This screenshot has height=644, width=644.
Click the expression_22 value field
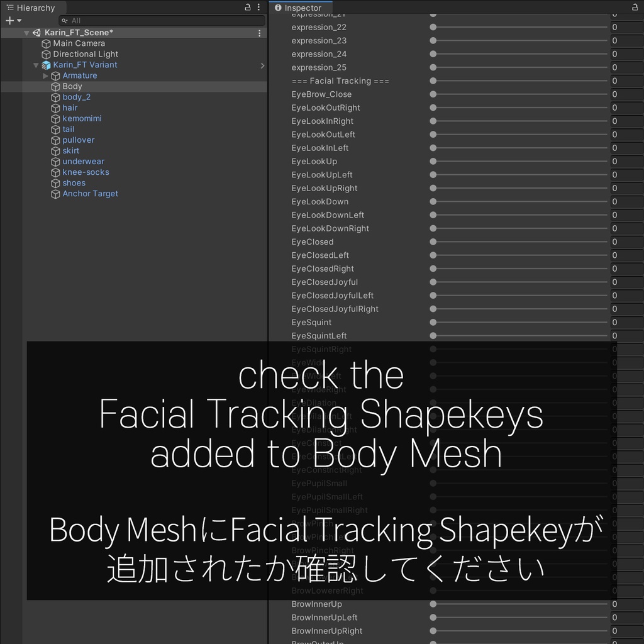[x=626, y=27]
